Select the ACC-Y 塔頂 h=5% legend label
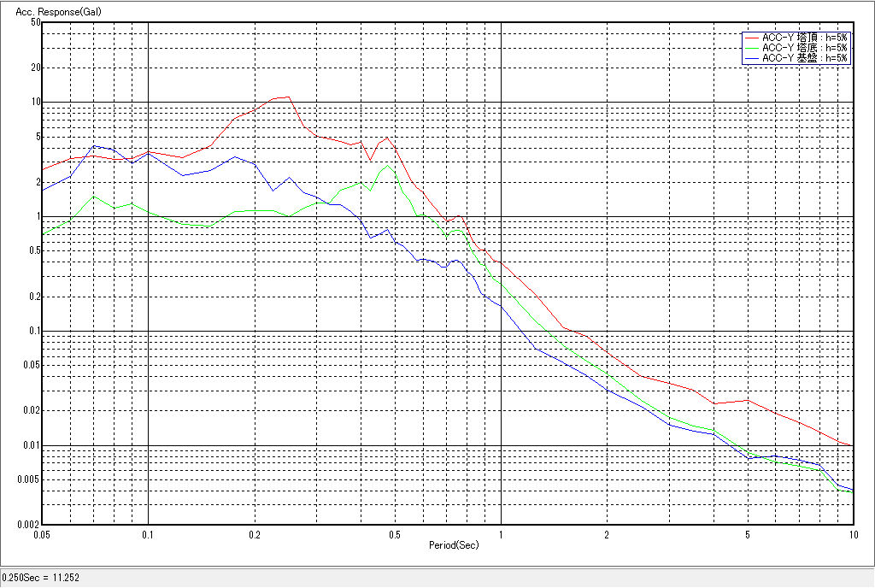Image resolution: width=875 pixels, height=588 pixels. click(804, 38)
